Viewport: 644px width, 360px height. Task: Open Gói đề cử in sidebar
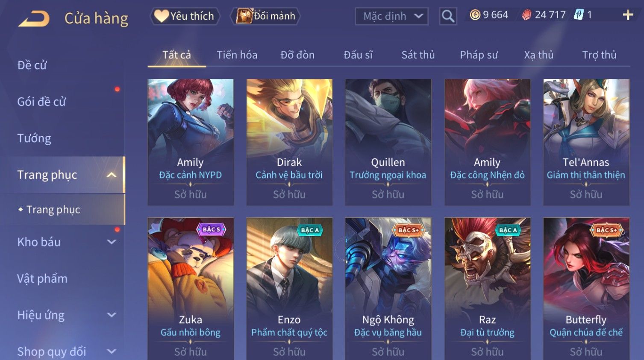pos(41,102)
